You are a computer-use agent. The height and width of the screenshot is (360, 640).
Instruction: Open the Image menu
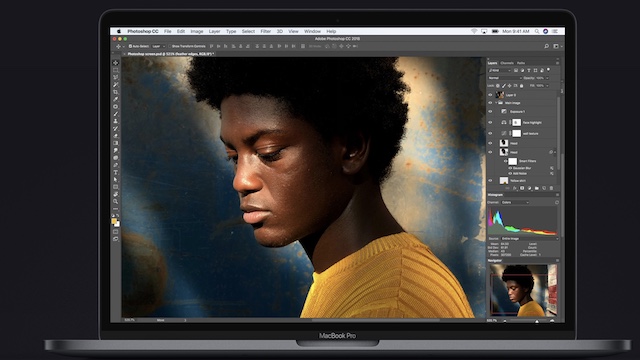click(x=196, y=31)
